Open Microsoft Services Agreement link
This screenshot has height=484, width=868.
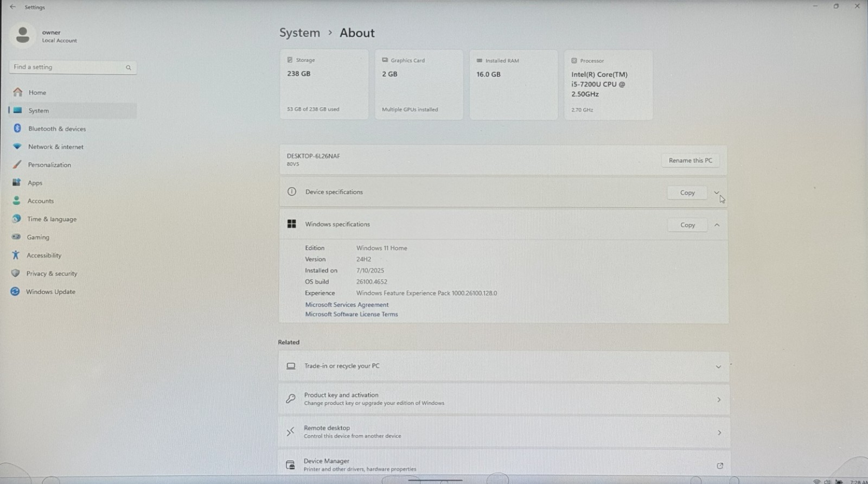pos(347,304)
